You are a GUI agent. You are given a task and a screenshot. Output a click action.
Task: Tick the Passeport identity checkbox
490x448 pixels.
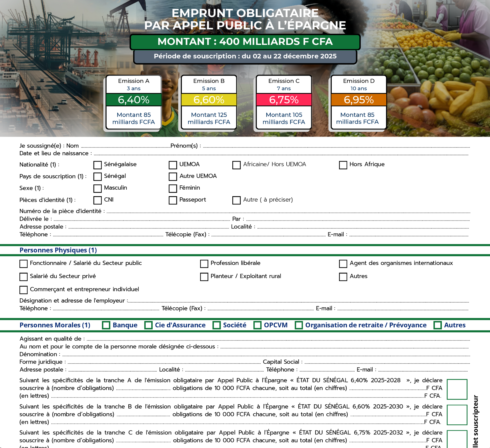tap(173, 200)
